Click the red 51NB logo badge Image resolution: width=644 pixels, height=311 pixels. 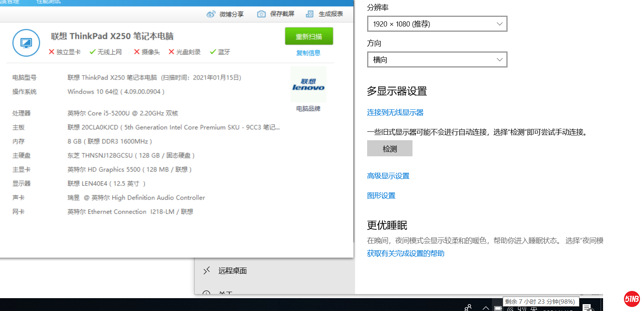tap(632, 299)
